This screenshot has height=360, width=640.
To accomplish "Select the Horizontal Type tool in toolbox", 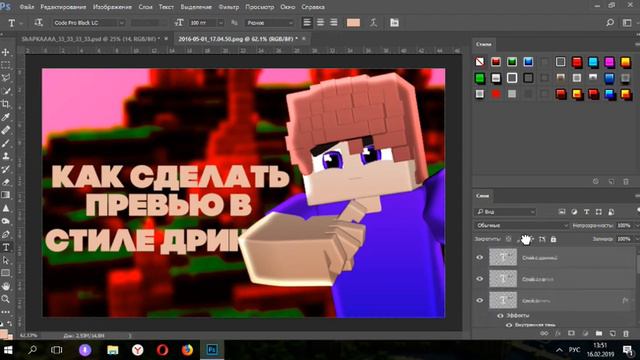I will pos(6,247).
